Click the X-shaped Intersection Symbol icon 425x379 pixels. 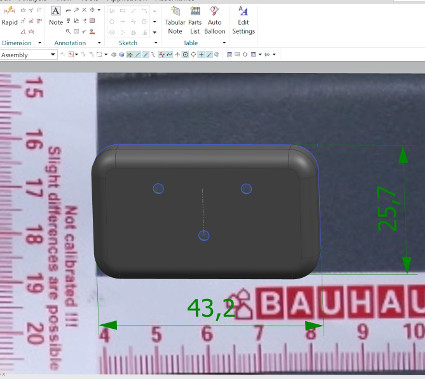[x=84, y=10]
